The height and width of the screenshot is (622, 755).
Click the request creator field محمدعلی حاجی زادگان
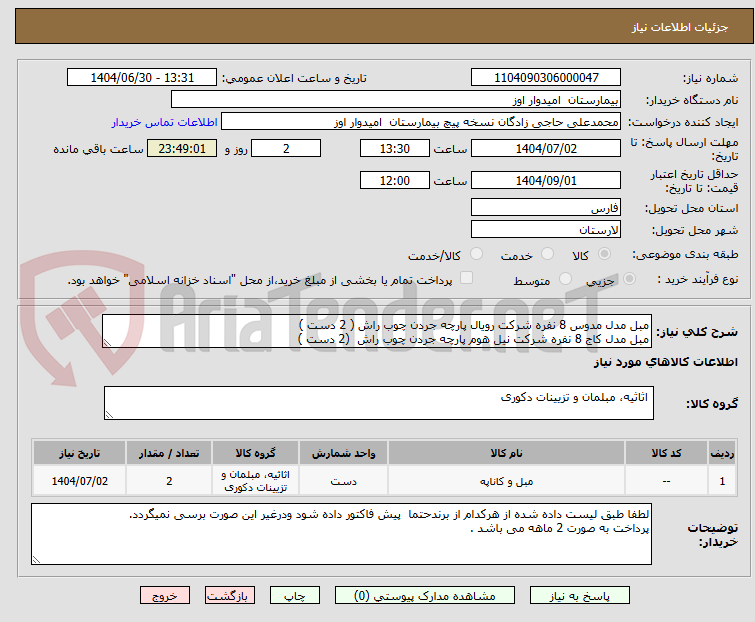pos(421,122)
